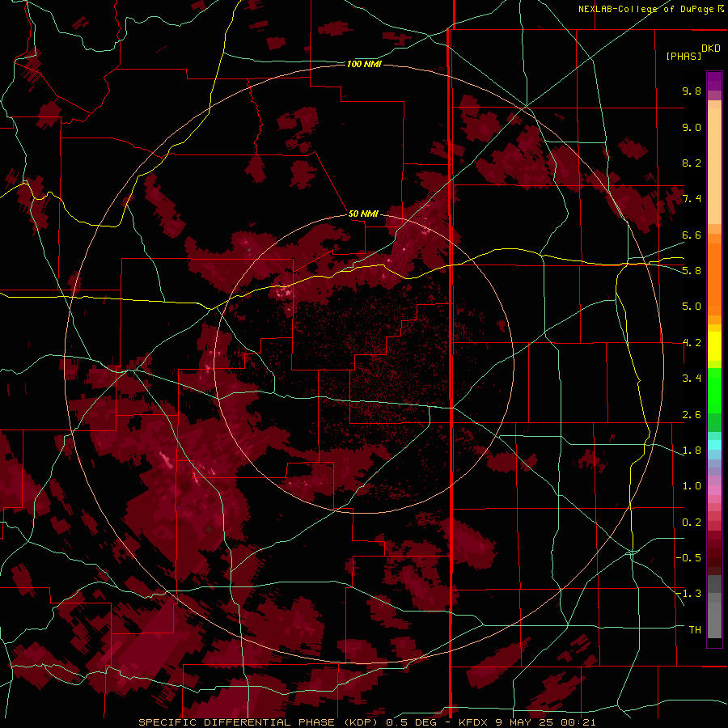
Task: Pick the yellow band in the color scale
Action: click(714, 346)
